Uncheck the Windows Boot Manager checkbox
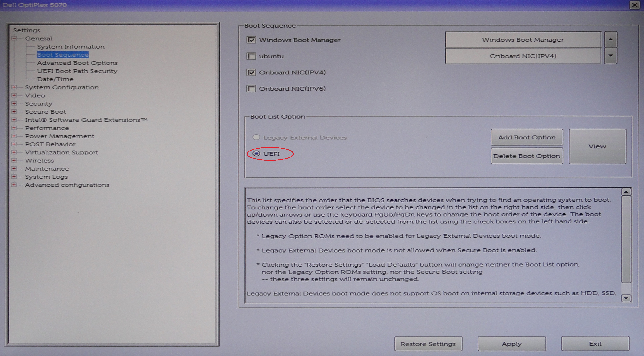This screenshot has height=356, width=644. 251,40
